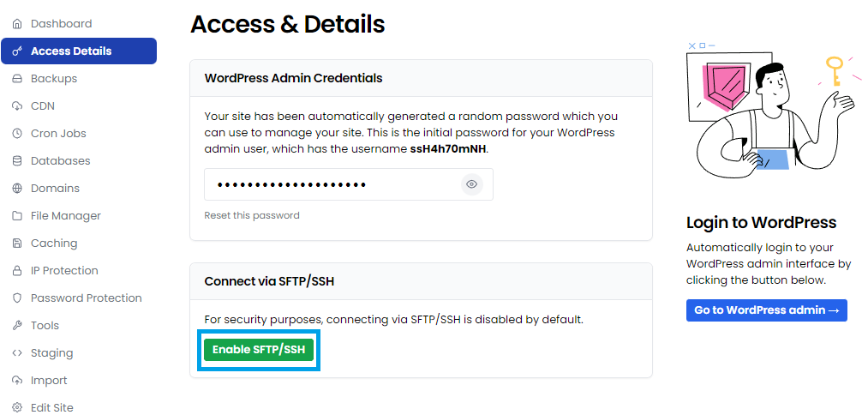Click the Databases cylinder icon
This screenshot has height=415, width=868.
click(17, 160)
